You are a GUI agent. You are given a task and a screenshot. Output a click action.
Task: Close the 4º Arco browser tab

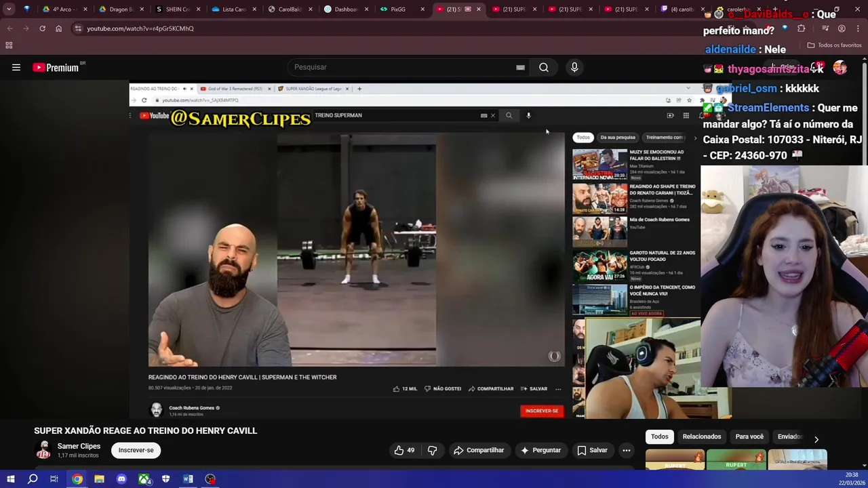[85, 9]
